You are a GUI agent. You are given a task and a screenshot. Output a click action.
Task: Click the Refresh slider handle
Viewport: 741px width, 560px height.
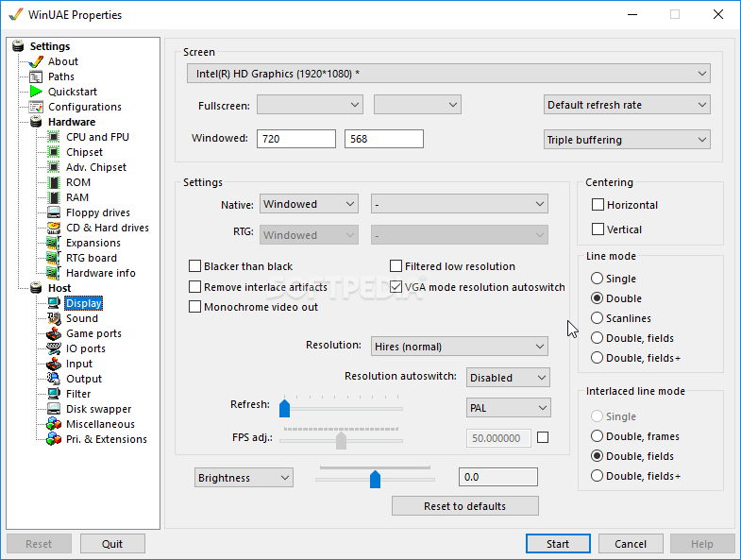pos(284,408)
